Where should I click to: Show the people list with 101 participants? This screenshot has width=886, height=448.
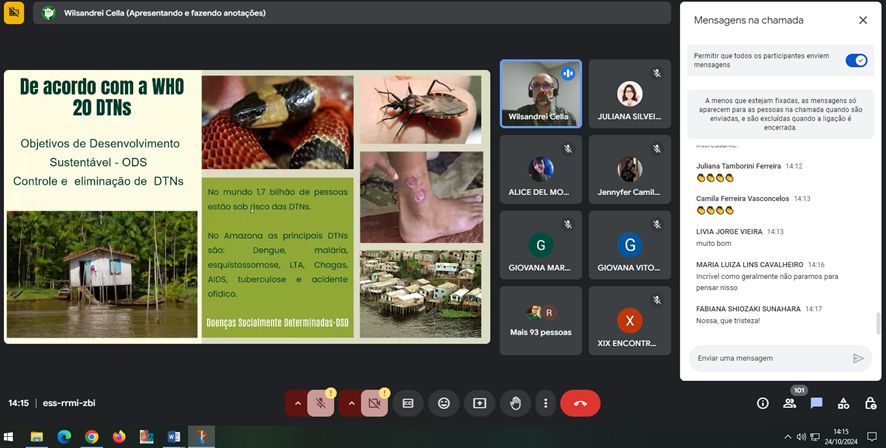point(789,403)
